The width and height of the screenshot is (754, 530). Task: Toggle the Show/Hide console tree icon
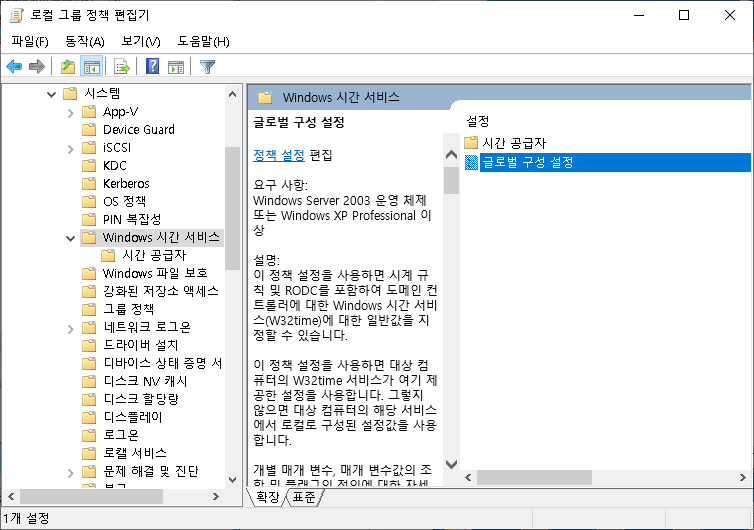tap(91, 67)
